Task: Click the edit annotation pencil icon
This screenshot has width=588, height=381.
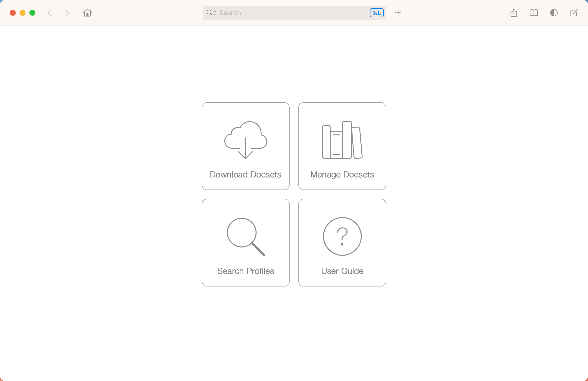Action: click(x=574, y=13)
